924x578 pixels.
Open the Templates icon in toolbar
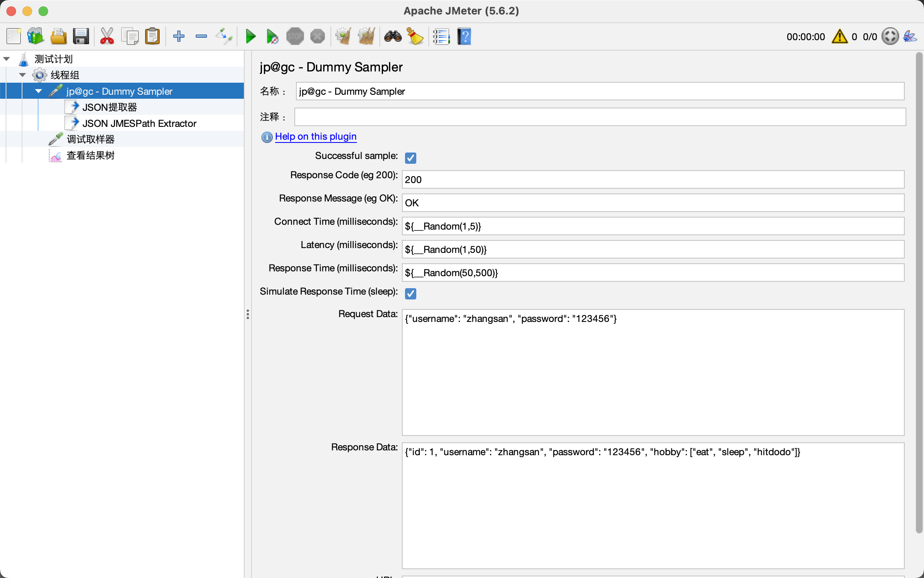coord(35,37)
